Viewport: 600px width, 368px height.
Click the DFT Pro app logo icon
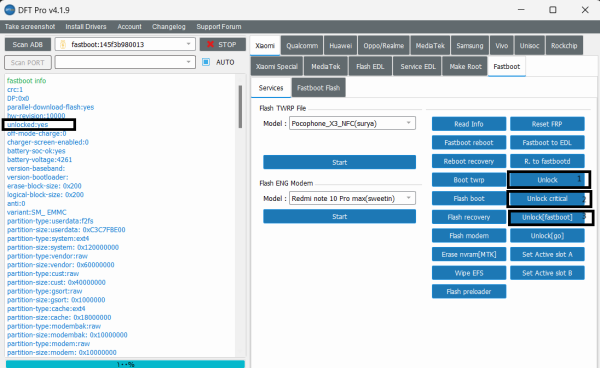[x=10, y=10]
